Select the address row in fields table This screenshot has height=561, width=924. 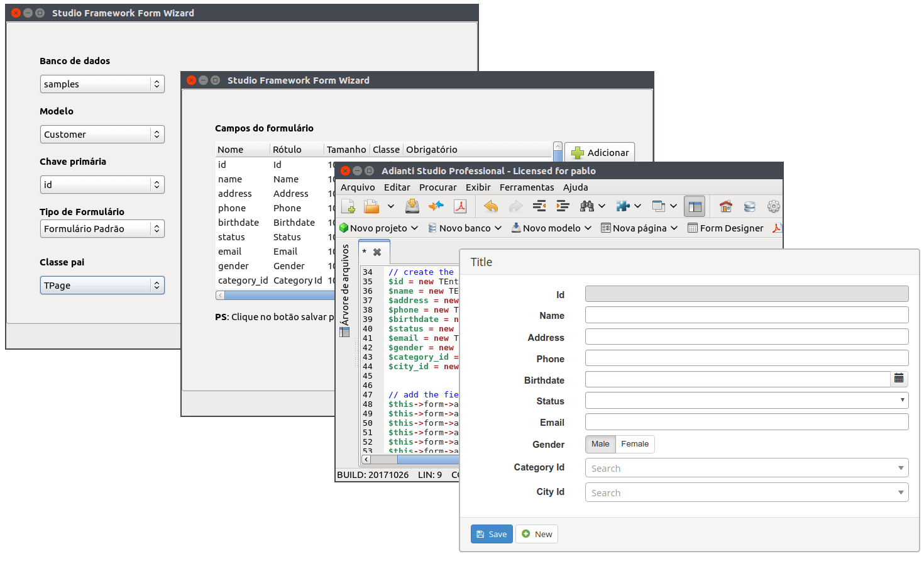[275, 194]
